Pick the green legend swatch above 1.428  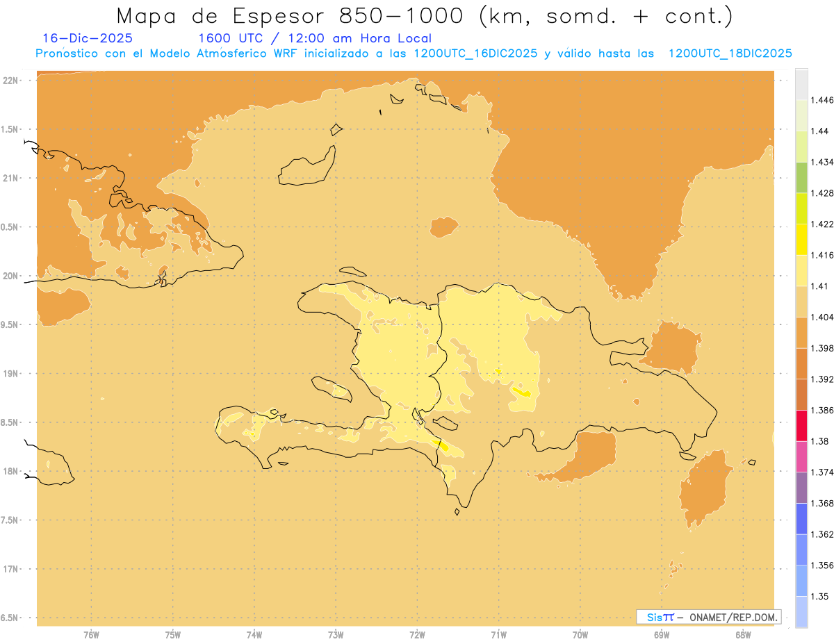[x=801, y=177]
